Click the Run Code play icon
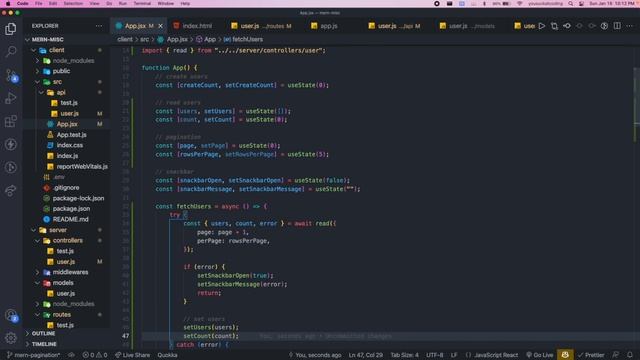This screenshot has width=640, height=360. click(x=542, y=26)
